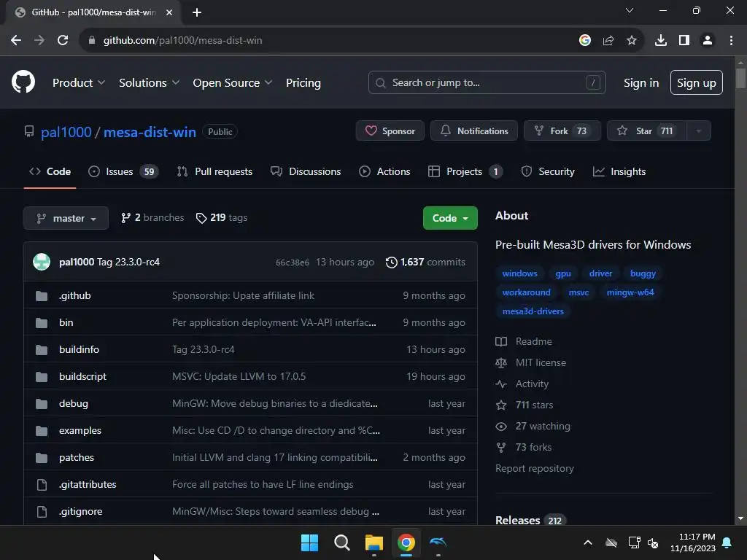Open Windows Start menu
This screenshot has width=747, height=560.
[309, 542]
